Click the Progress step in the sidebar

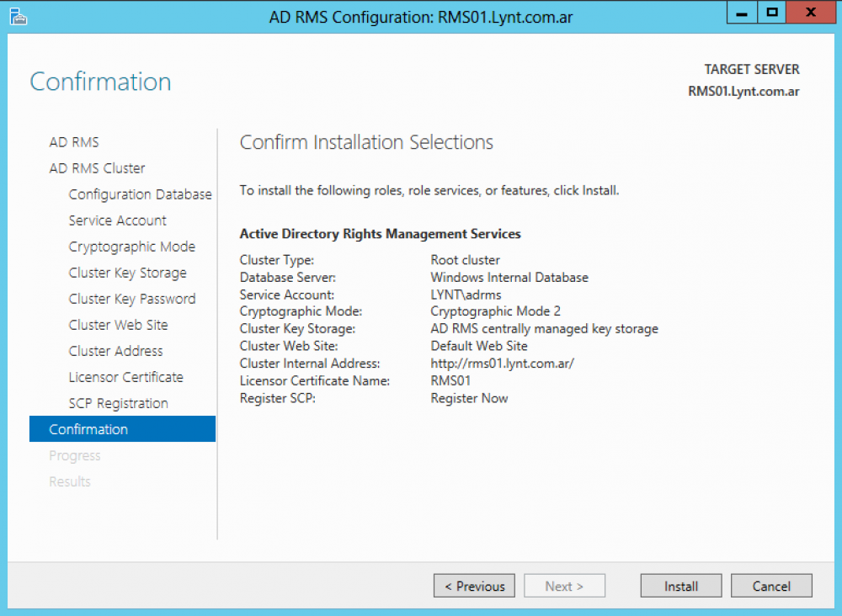75,455
